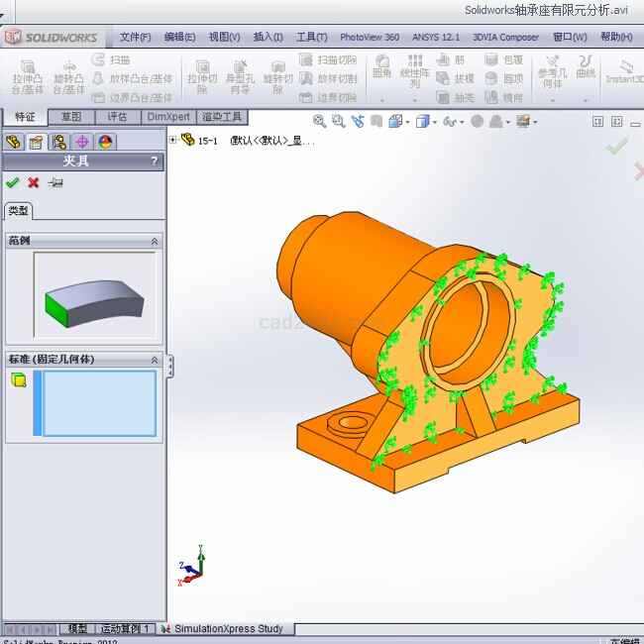Screen dimensions: 644x644
Task: Expand the 15-1 tree node in viewport
Action: 173,140
